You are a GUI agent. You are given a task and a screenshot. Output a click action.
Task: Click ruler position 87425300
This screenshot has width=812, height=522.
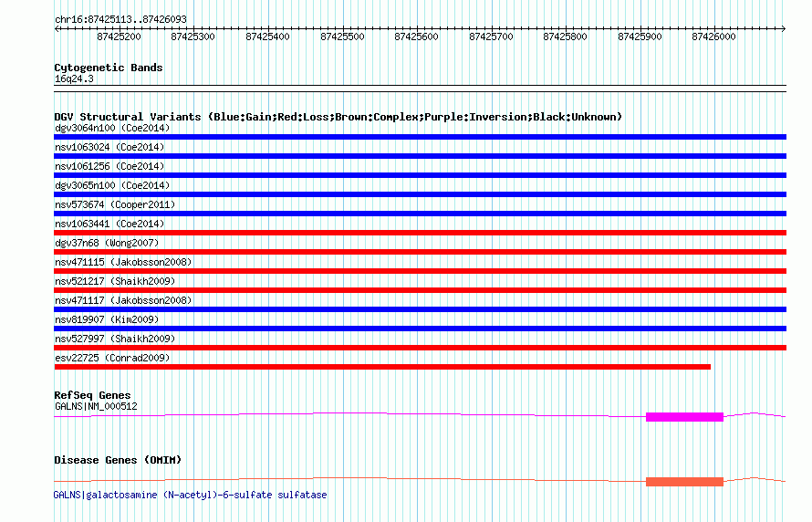[193, 37]
